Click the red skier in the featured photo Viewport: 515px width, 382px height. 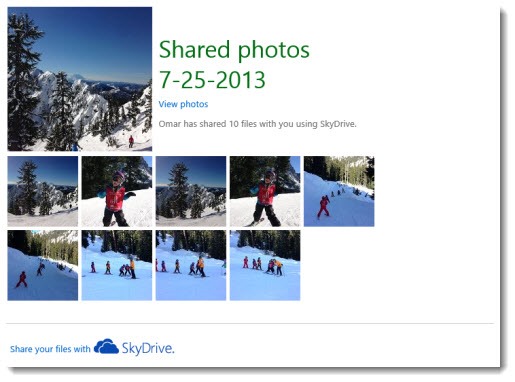pyautogui.click(x=131, y=141)
